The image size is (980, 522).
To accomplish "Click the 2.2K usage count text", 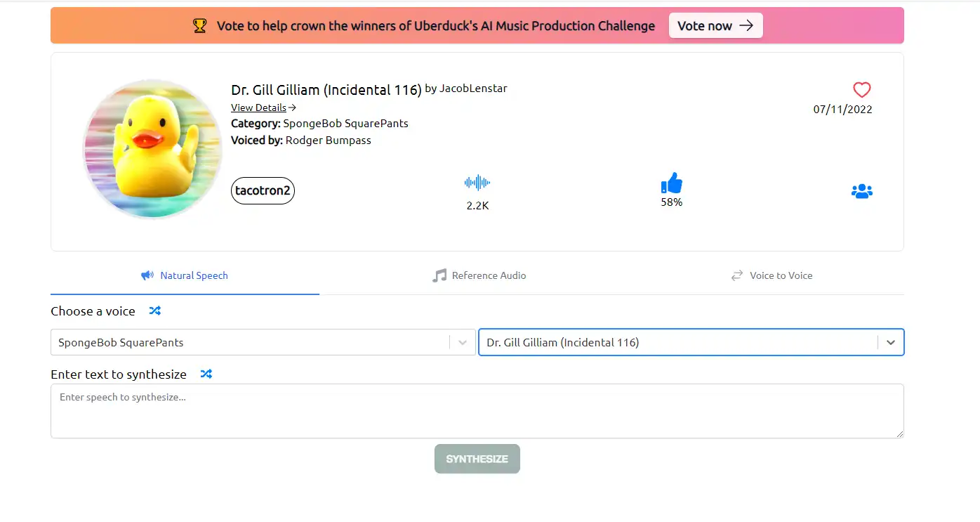I will coord(477,206).
